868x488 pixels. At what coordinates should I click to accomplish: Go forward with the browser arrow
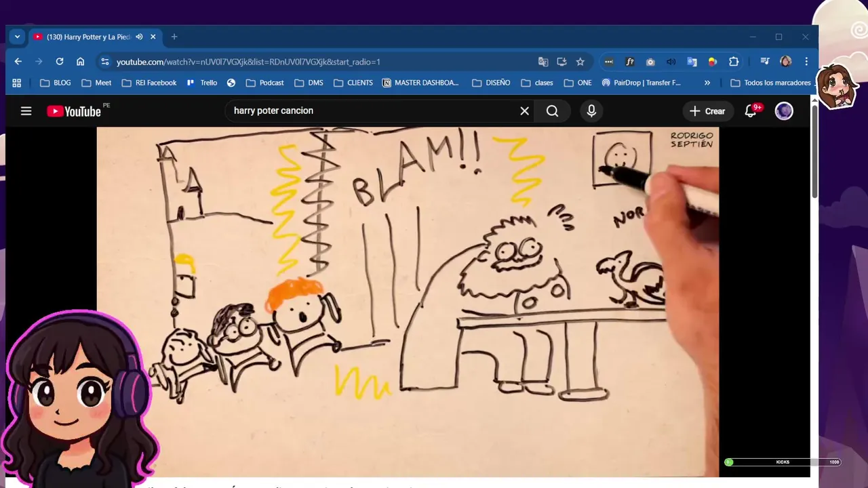coord(39,62)
